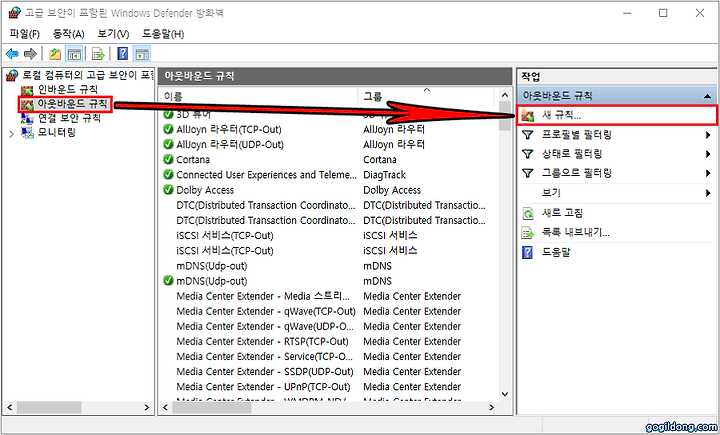Expand the 모니터링 tree node
The width and height of the screenshot is (720, 435).
[x=12, y=134]
